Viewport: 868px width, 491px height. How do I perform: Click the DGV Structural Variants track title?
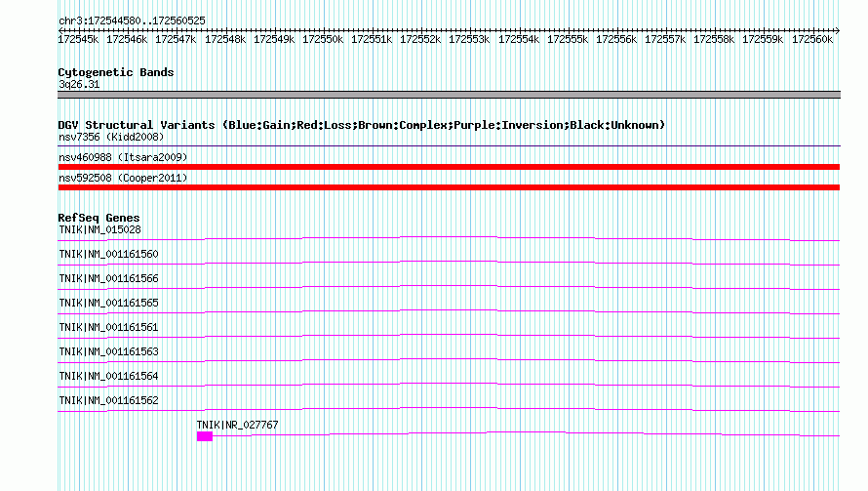click(x=361, y=125)
